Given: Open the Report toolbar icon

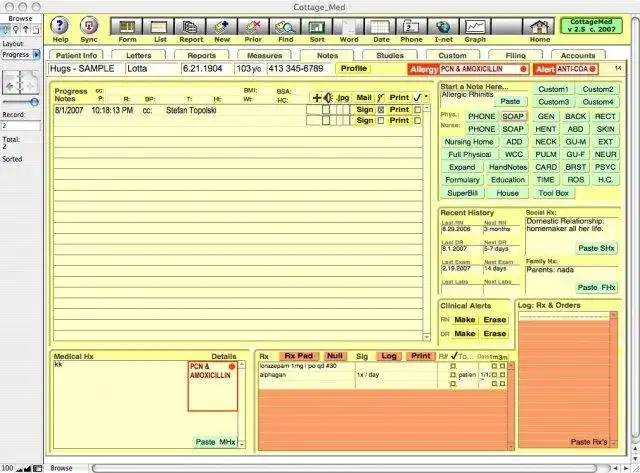Looking at the screenshot, I should (x=190, y=27).
